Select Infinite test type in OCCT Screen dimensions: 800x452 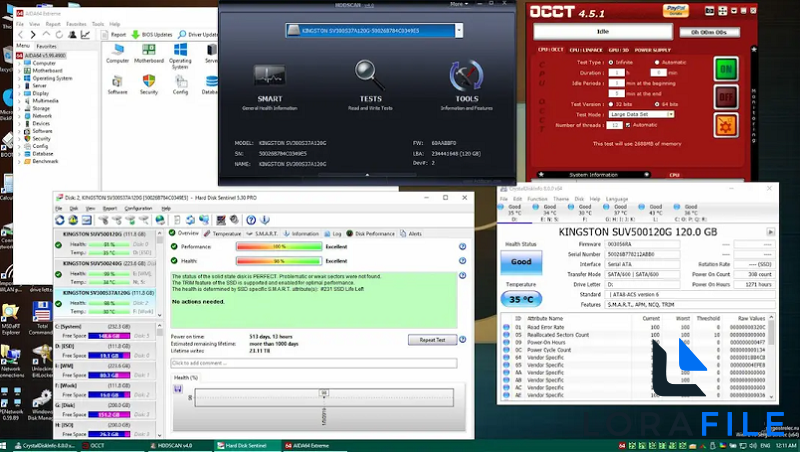(x=611, y=62)
